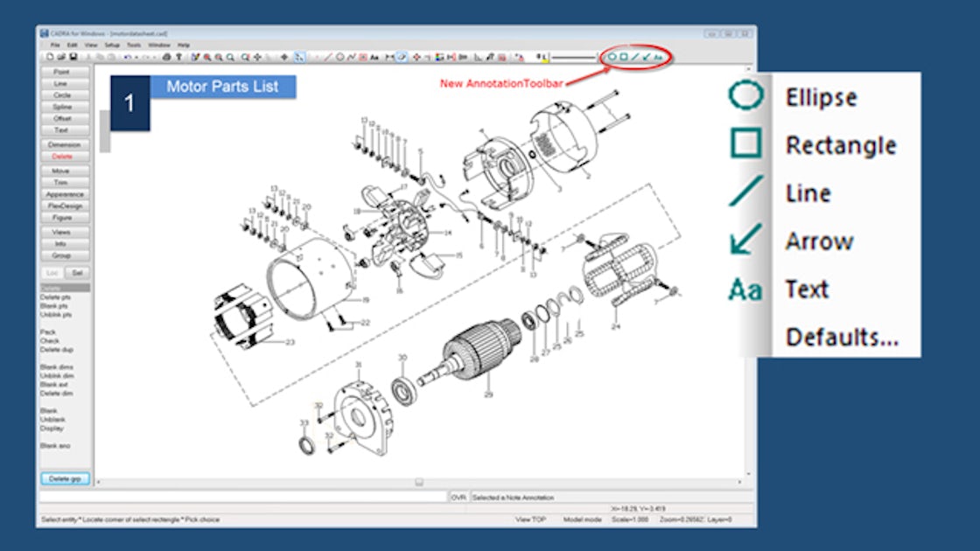Click the Save icon in the toolbar
The height and width of the screenshot is (551, 980).
pyautogui.click(x=73, y=54)
